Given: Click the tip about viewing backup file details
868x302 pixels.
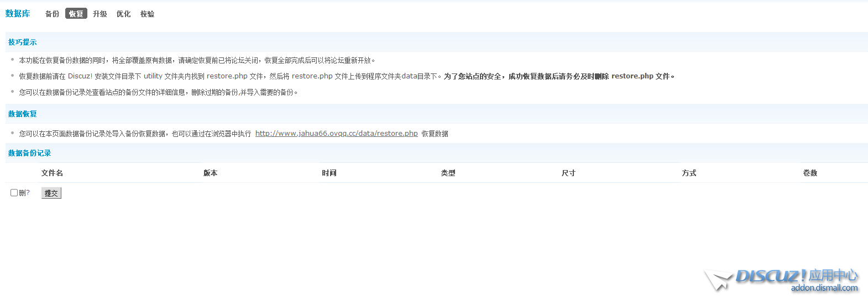Looking at the screenshot, I should tap(159, 92).
